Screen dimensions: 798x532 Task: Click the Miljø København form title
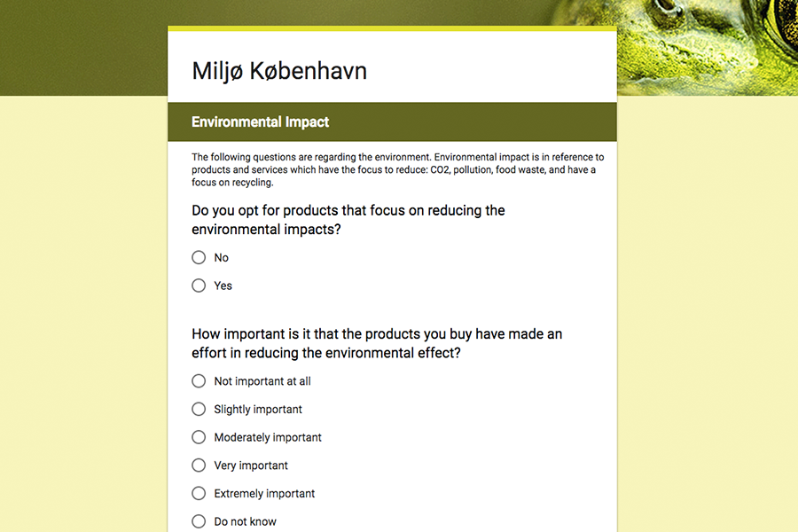[x=279, y=71]
